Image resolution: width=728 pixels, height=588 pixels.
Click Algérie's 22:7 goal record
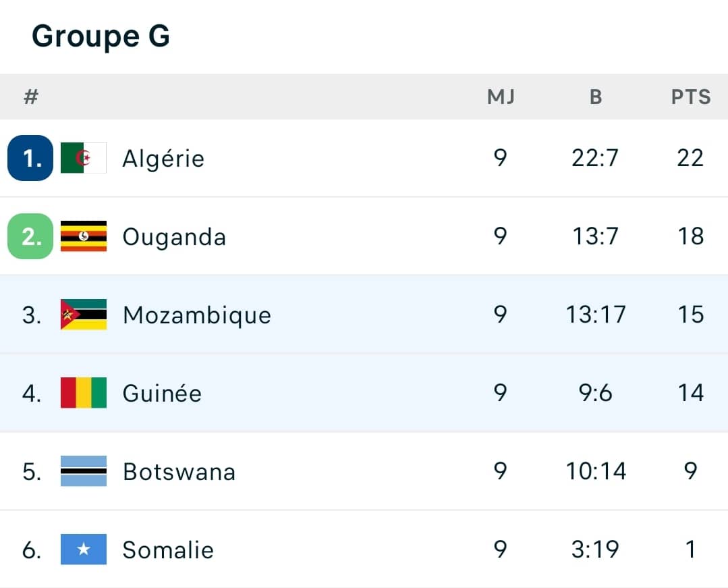pos(596,159)
